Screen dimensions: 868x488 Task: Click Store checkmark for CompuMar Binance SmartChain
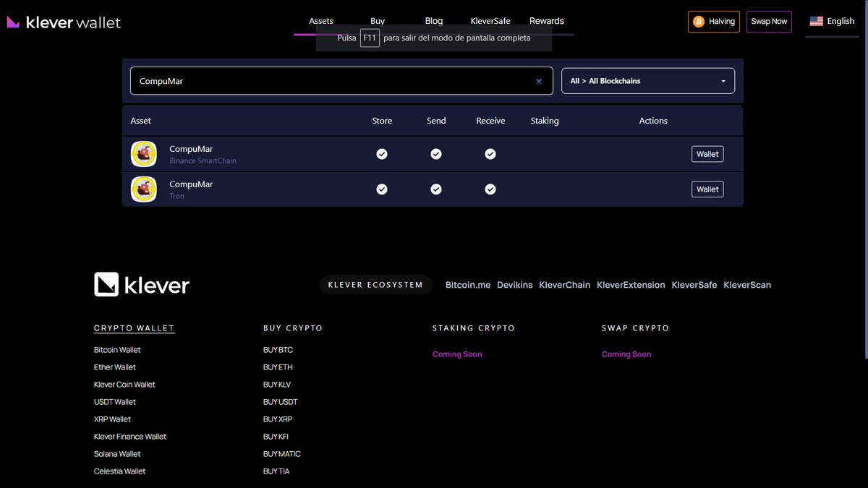pos(382,154)
